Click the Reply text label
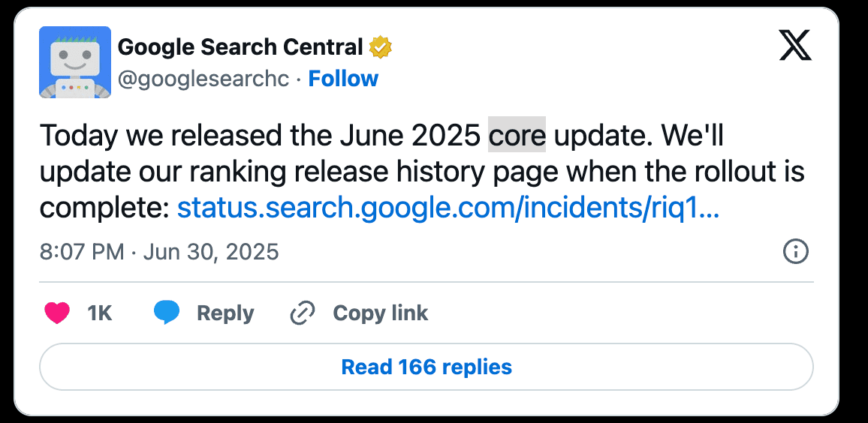 [225, 313]
